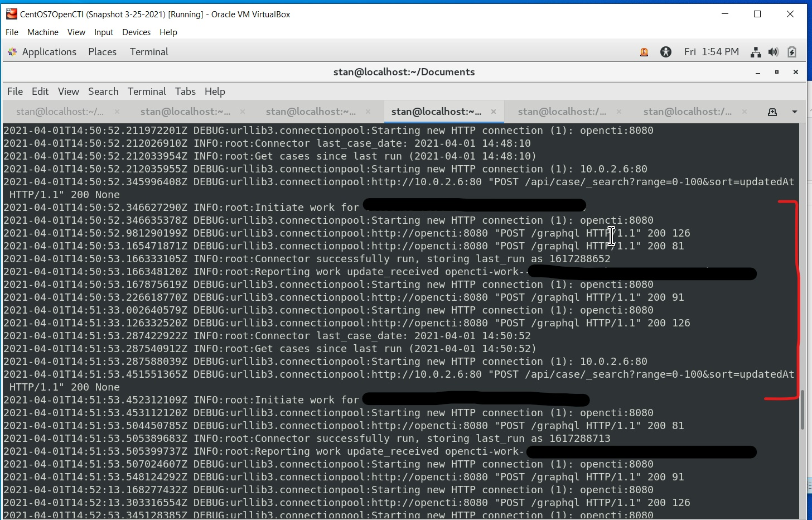Open the VirtualBox View menu
Image resolution: width=812 pixels, height=520 pixels.
coord(76,32)
